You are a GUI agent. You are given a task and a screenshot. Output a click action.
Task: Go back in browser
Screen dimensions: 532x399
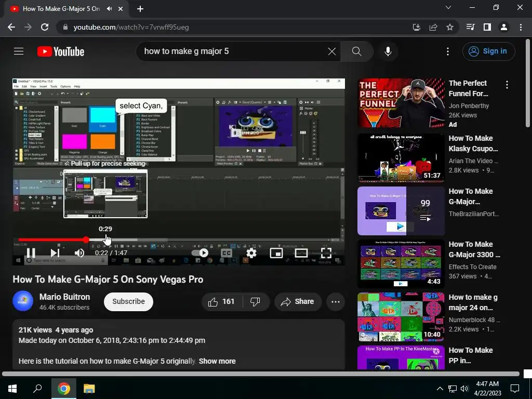pyautogui.click(x=11, y=27)
